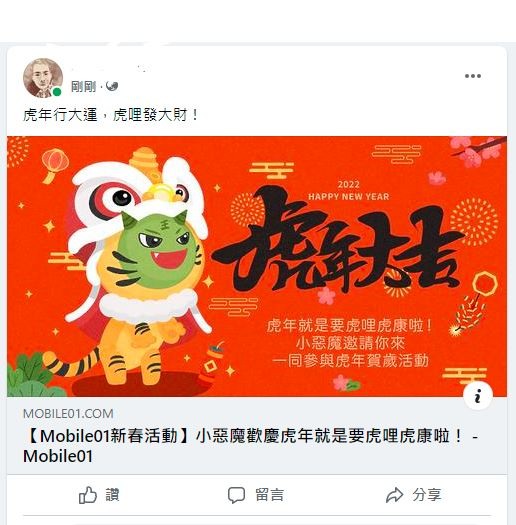Click the comment speech bubble icon
The image size is (516, 525).
pyautogui.click(x=236, y=495)
